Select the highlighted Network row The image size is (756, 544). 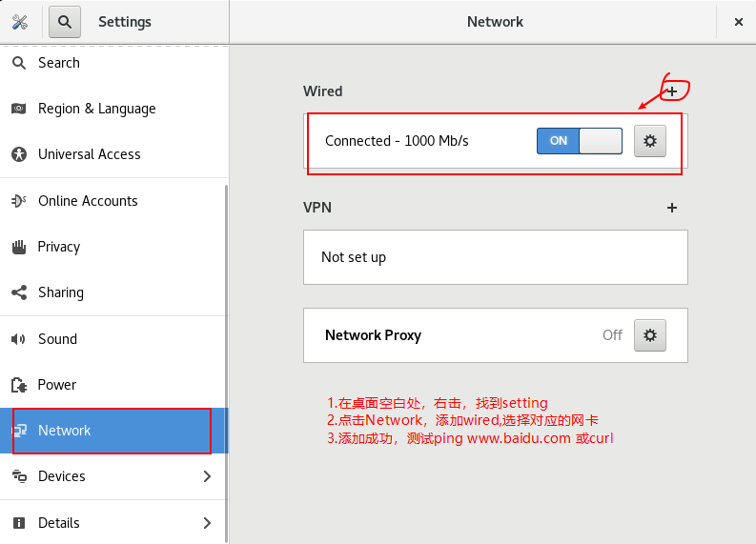(113, 431)
